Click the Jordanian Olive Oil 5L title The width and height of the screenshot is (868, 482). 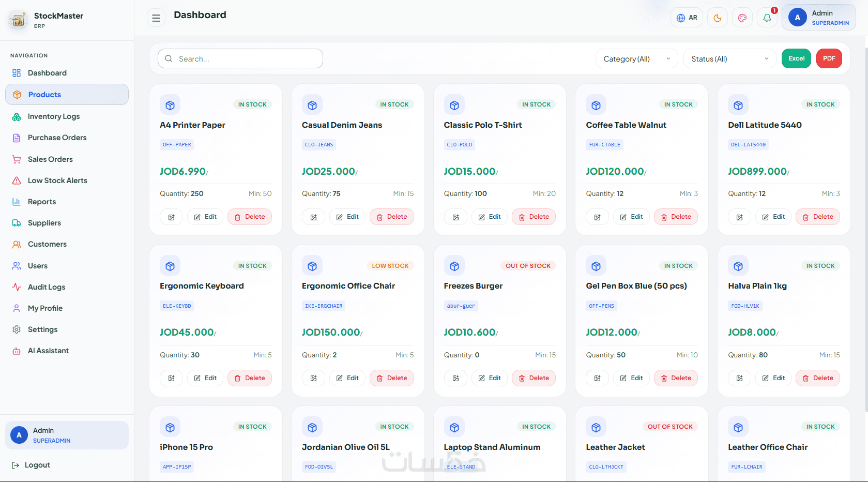[346, 447]
